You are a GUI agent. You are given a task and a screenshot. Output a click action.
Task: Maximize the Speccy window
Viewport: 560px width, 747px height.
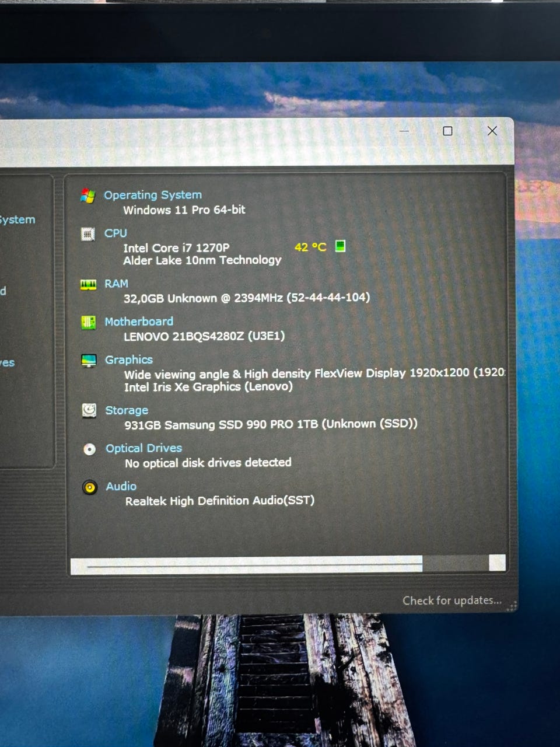click(x=447, y=131)
